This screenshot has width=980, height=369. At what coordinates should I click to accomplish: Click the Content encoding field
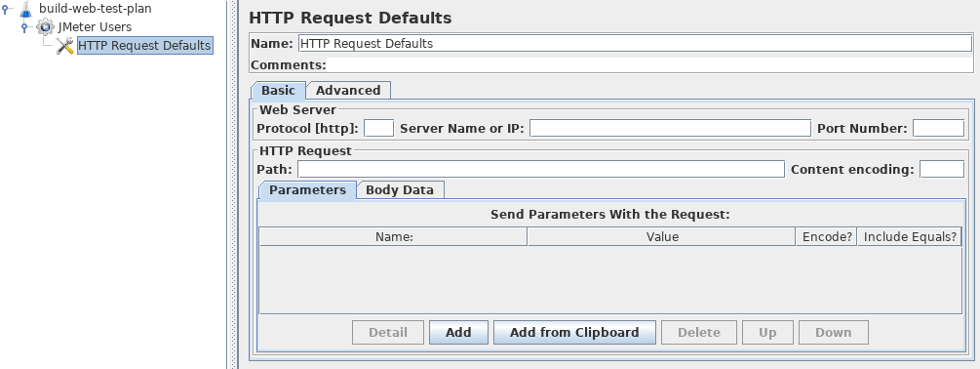coord(942,170)
